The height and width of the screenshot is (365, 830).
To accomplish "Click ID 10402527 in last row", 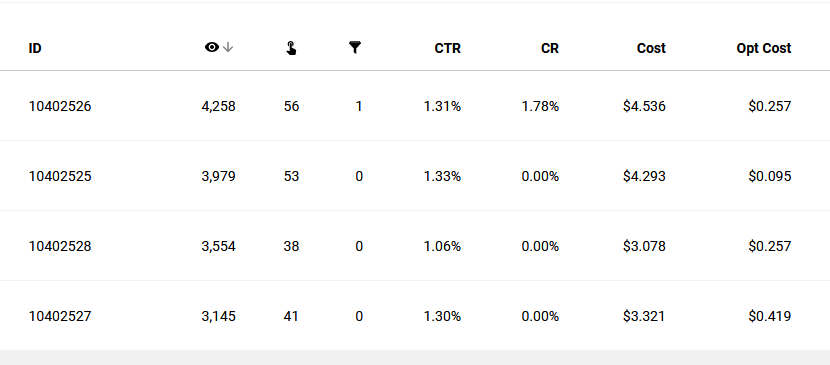I will [60, 316].
